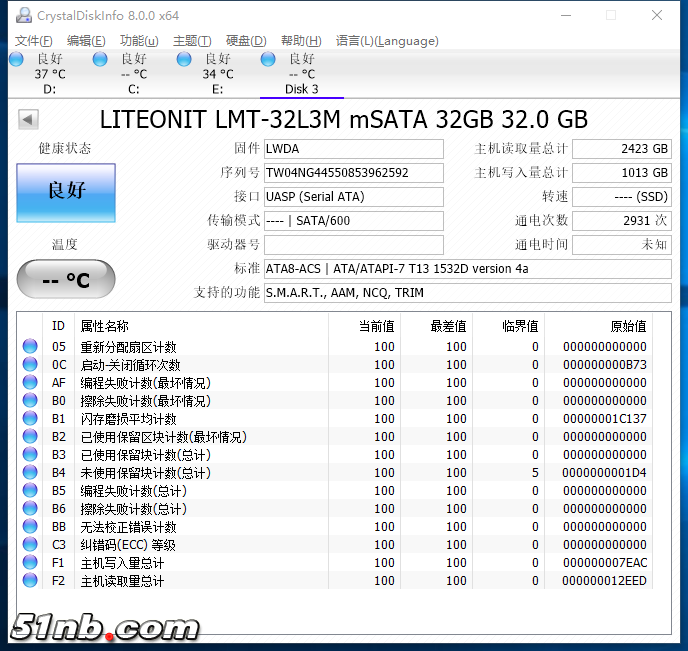Open the 主题(T) menu

[192, 41]
